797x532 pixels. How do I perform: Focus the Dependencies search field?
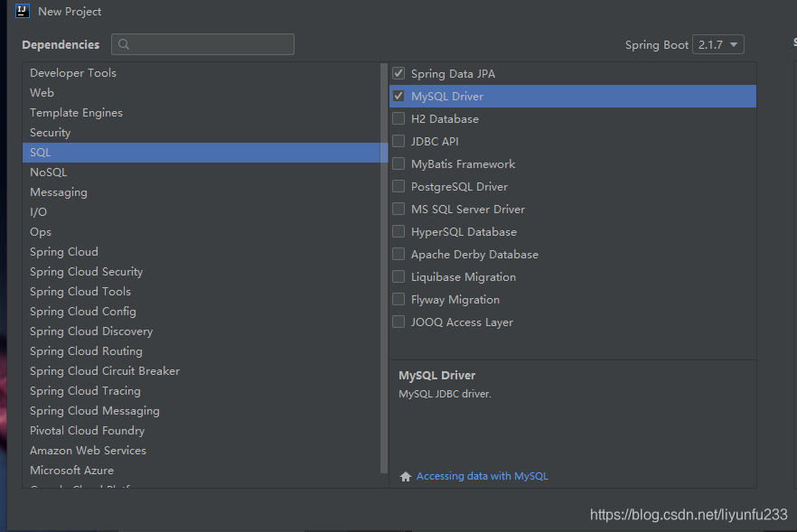point(202,44)
